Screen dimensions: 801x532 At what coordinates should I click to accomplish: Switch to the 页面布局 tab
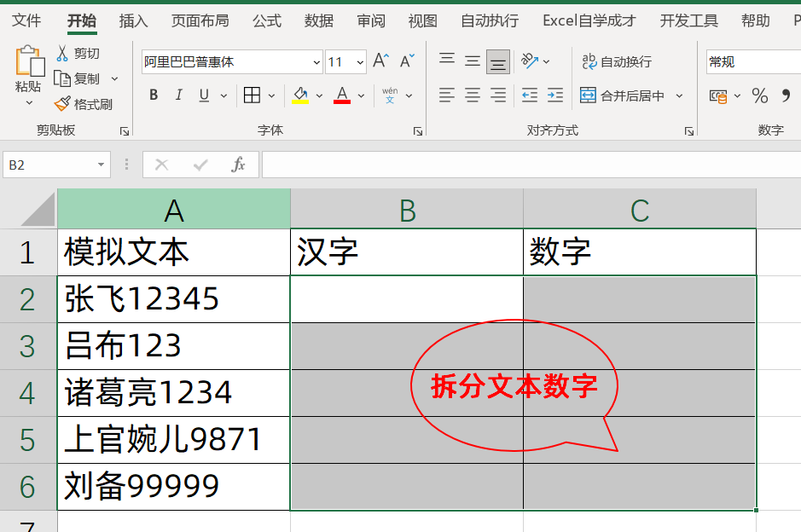tap(200, 20)
